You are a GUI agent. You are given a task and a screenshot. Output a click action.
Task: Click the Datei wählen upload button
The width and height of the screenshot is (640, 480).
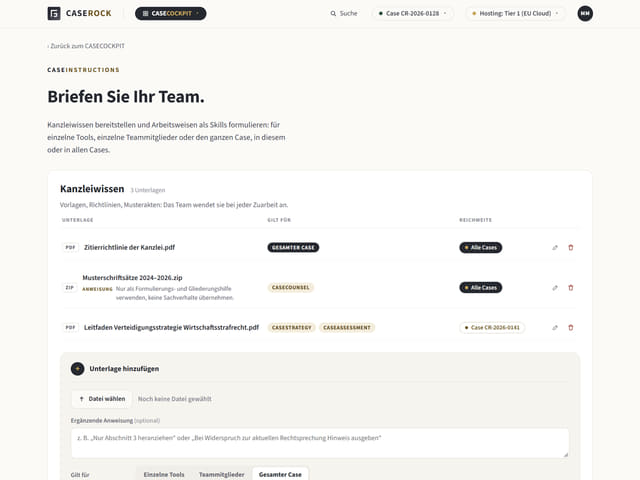pos(102,399)
